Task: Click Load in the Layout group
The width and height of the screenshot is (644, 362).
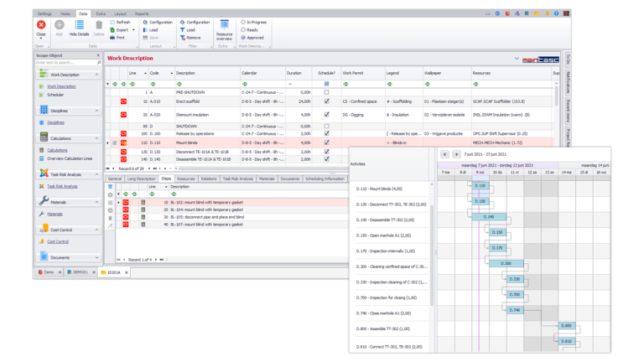Action: [151, 30]
